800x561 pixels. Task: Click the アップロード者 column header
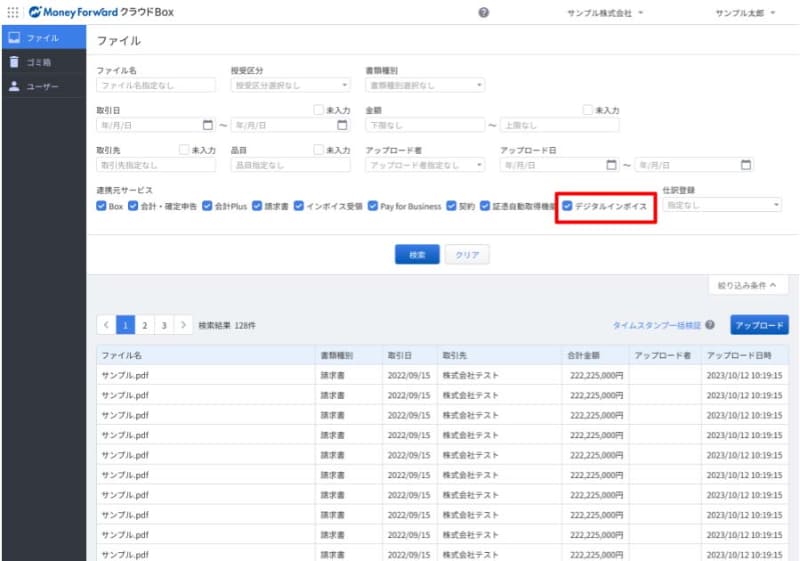coord(665,355)
